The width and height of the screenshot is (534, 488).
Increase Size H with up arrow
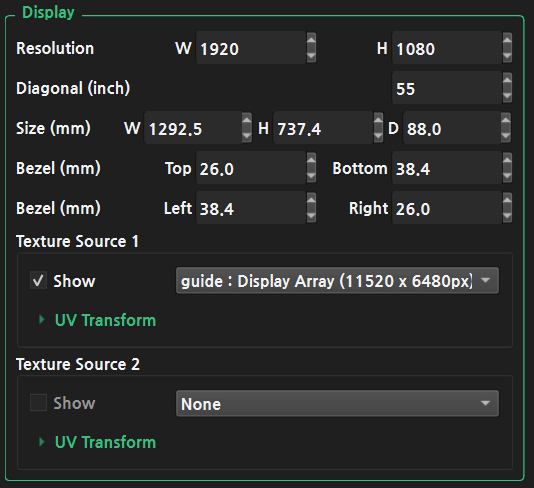378,120
